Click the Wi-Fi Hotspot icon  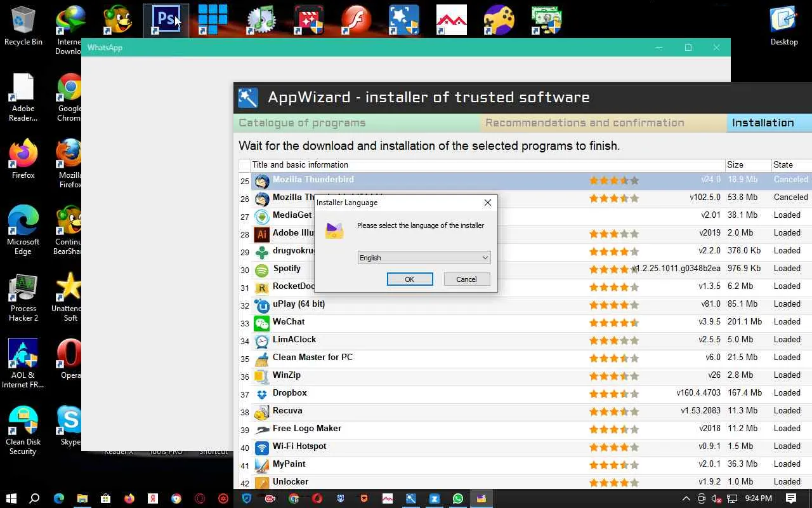tap(262, 448)
